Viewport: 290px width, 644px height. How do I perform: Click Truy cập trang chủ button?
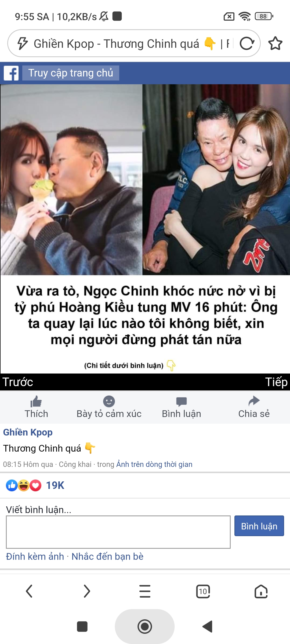pos(71,73)
